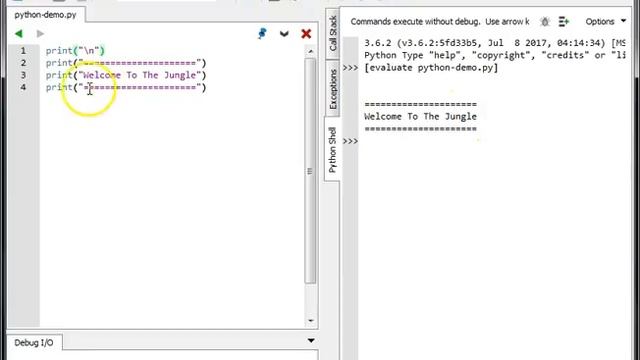Expand the Debug I/O panel dropdown arrow
The image size is (640, 360).
[311, 340]
